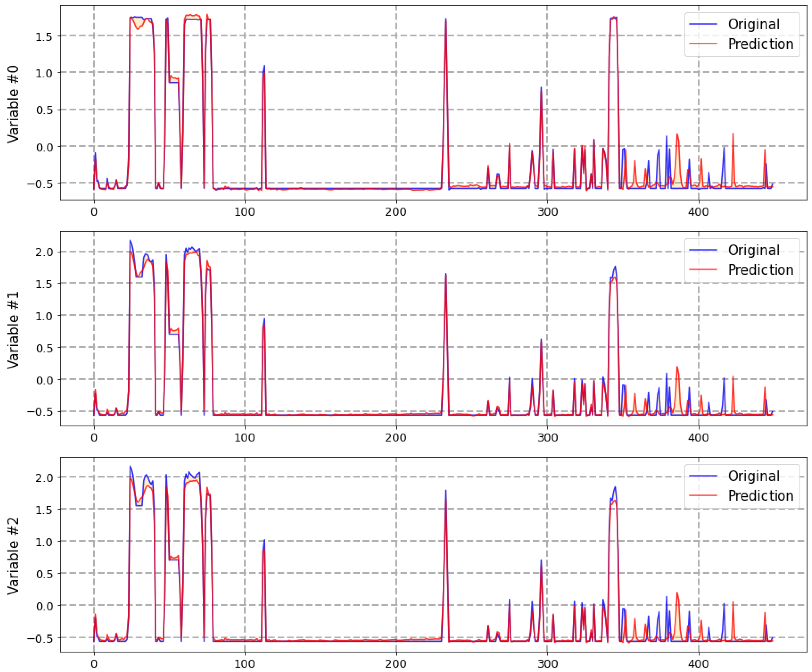Click y-tick 2.0 on Variable #1 axis
Viewport: 812px width, 672px height.
pyautogui.click(x=44, y=252)
